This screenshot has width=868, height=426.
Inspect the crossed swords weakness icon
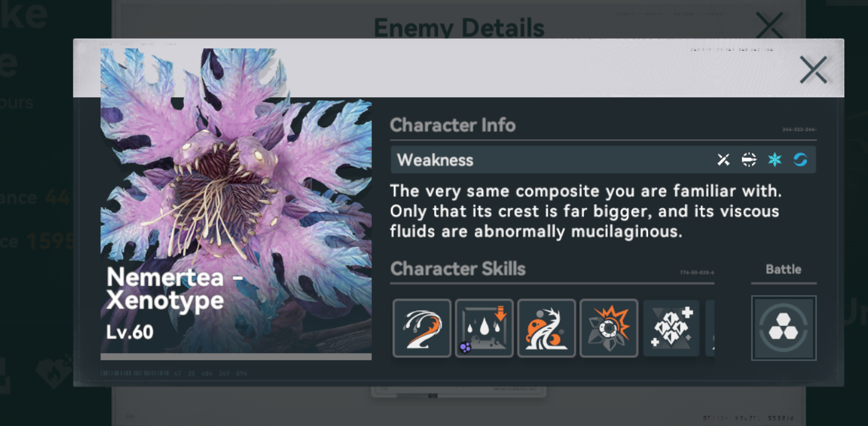pyautogui.click(x=723, y=160)
